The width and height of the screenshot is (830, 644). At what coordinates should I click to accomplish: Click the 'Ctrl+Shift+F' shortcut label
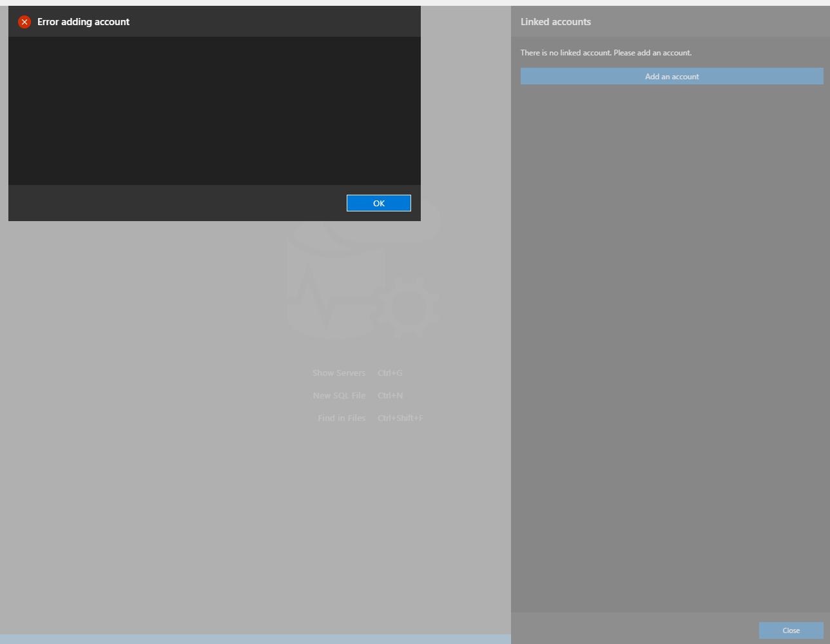coord(400,418)
